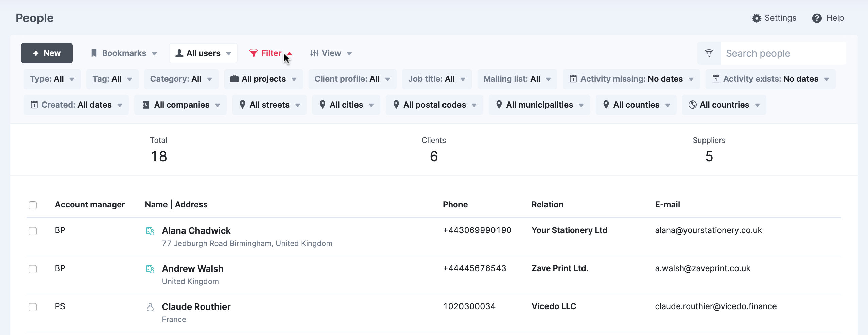The image size is (868, 335).
Task: Click the globe icon in All countries
Action: 692,105
